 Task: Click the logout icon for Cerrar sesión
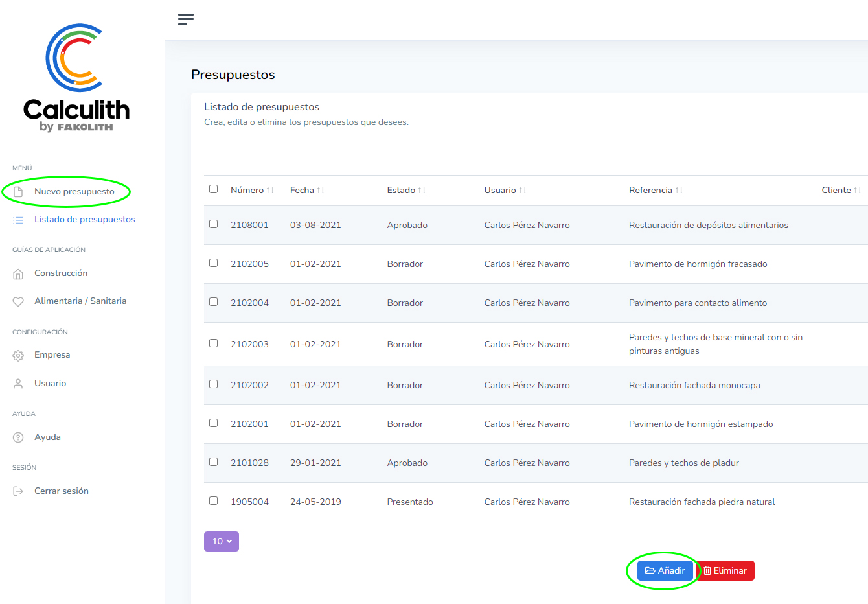coord(18,491)
